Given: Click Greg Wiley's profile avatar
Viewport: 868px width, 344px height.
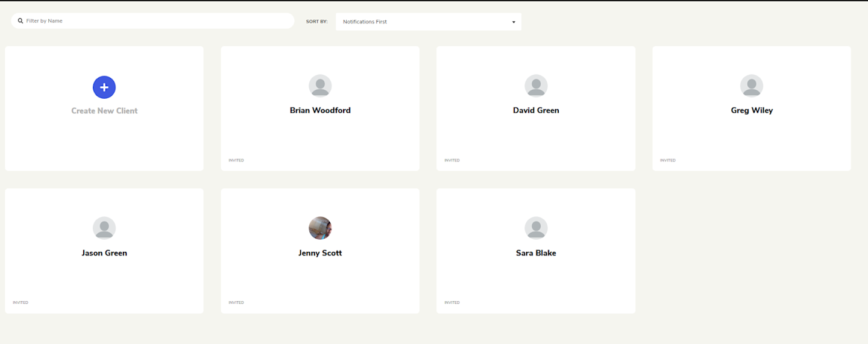Looking at the screenshot, I should (x=751, y=86).
